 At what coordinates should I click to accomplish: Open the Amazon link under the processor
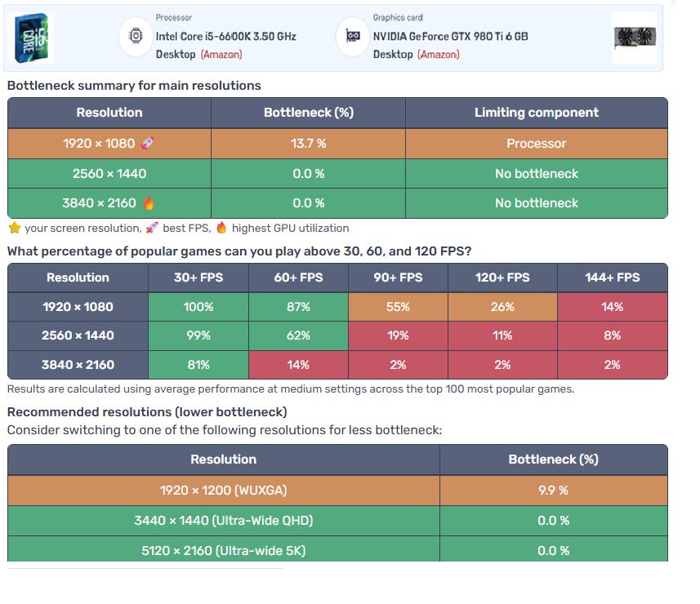pyautogui.click(x=221, y=55)
